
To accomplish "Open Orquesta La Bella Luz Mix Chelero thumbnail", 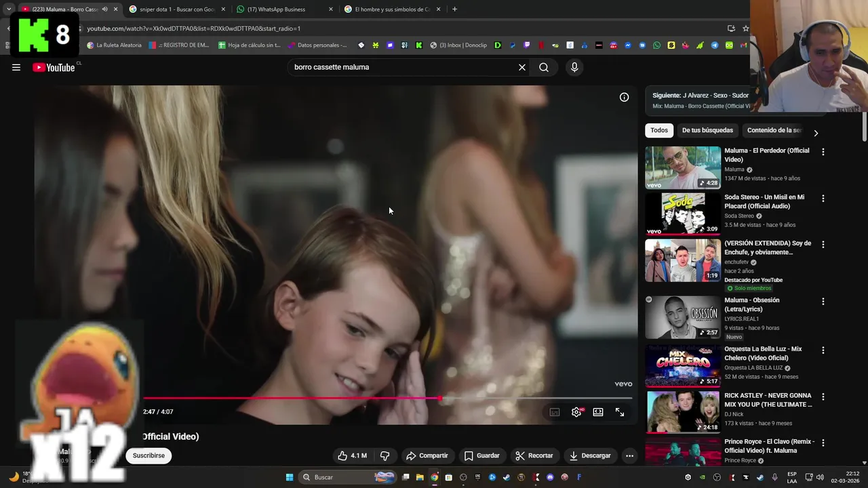I will (683, 366).
